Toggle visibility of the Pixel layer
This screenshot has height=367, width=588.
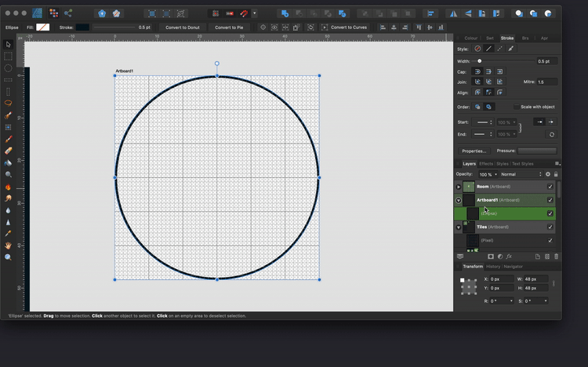tap(550, 241)
